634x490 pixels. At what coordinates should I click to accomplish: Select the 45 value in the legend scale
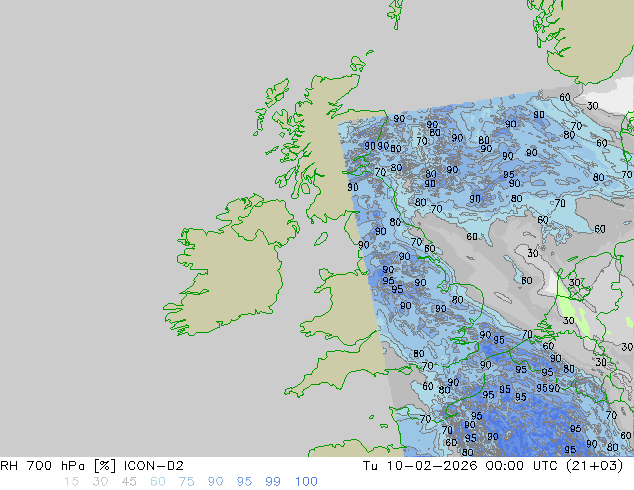[x=129, y=482]
